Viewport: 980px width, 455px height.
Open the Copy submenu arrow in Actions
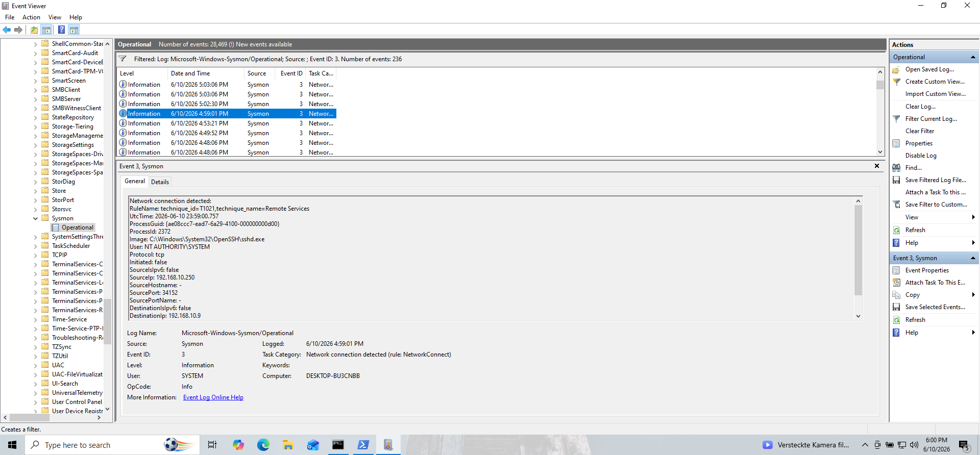[973, 295]
